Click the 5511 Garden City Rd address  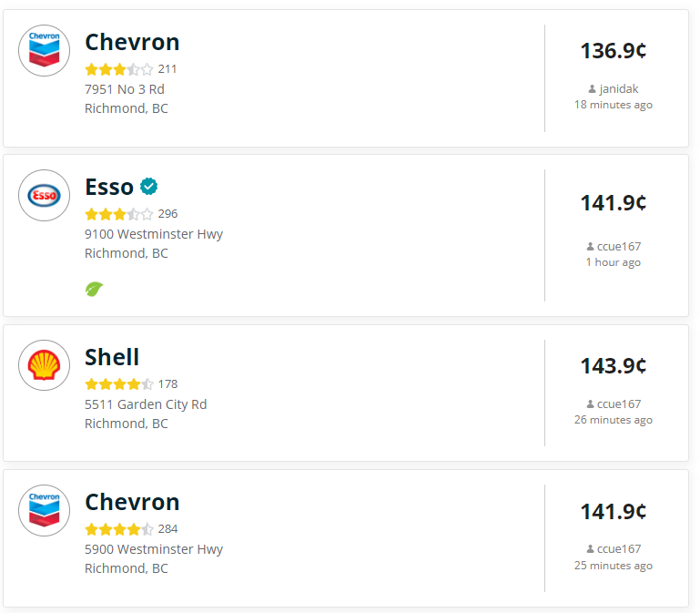coord(146,404)
